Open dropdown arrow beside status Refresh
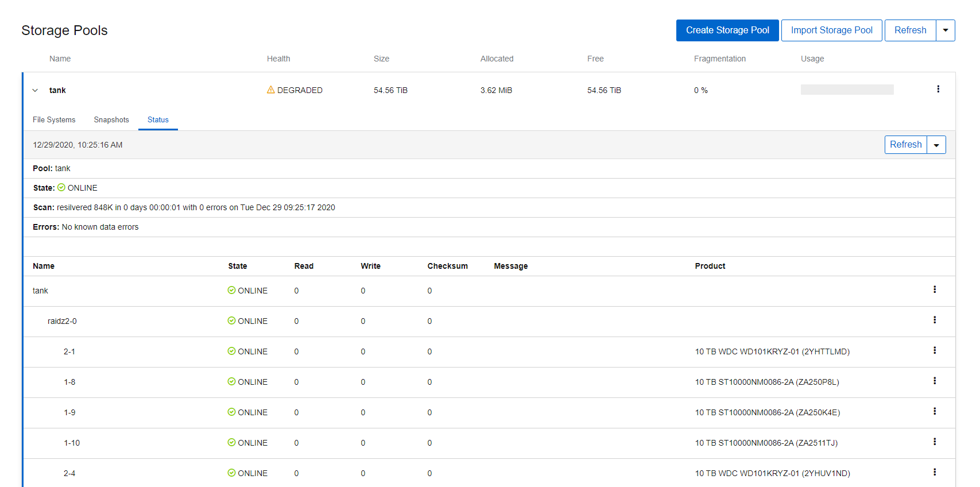Image resolution: width=980 pixels, height=487 pixels. pos(936,145)
